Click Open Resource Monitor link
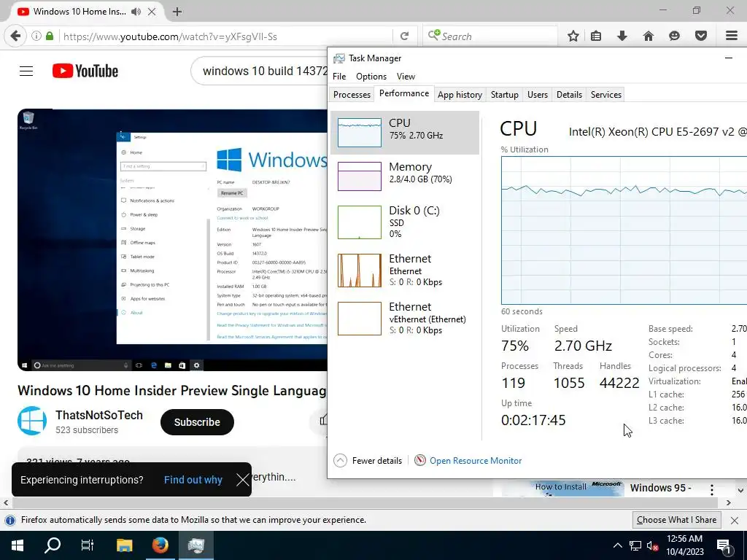Screen dimensions: 747x560 (476, 461)
